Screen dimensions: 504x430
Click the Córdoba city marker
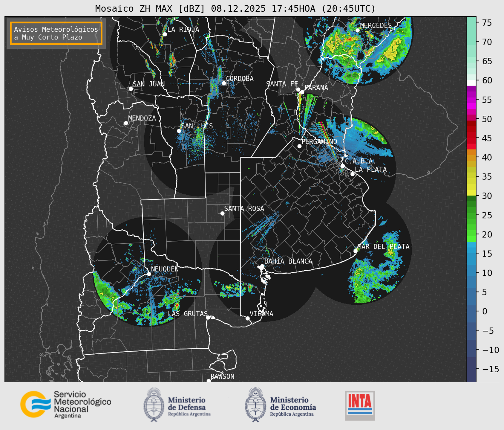tap(224, 83)
